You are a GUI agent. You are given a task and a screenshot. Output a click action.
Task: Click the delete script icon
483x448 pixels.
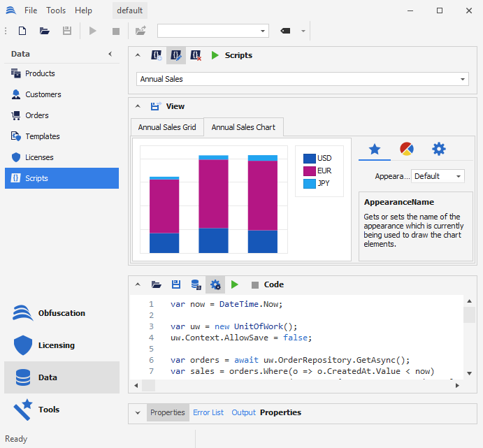(x=196, y=55)
